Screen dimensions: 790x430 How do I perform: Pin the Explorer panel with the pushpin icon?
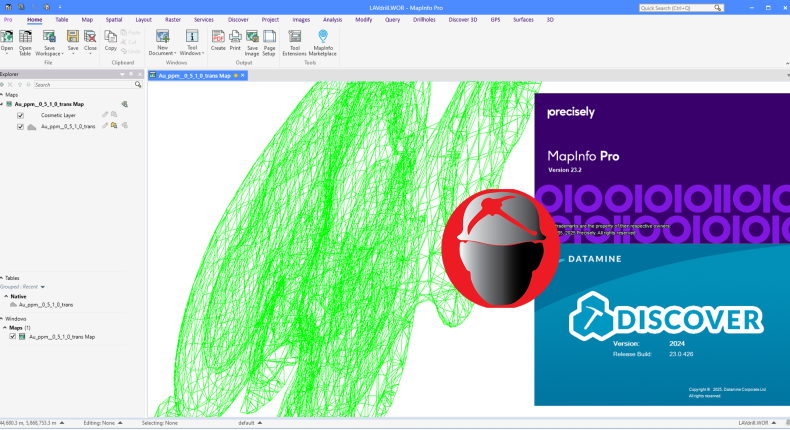pyautogui.click(x=131, y=74)
